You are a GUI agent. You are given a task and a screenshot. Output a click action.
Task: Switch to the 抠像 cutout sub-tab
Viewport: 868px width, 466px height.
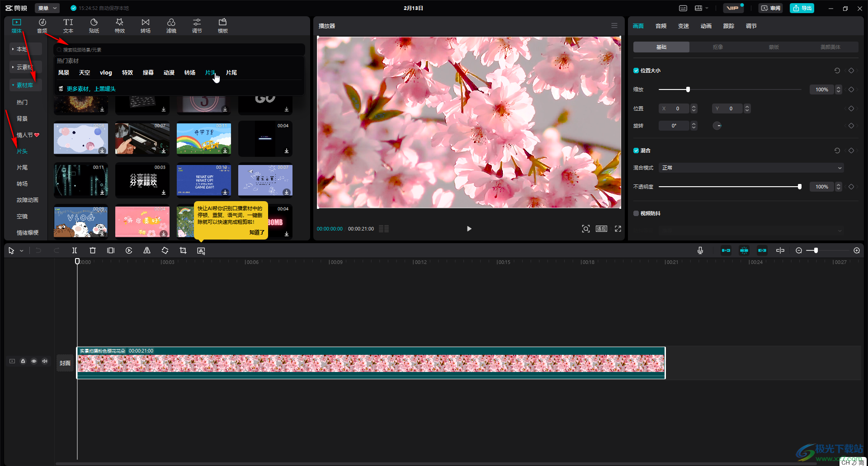click(718, 47)
